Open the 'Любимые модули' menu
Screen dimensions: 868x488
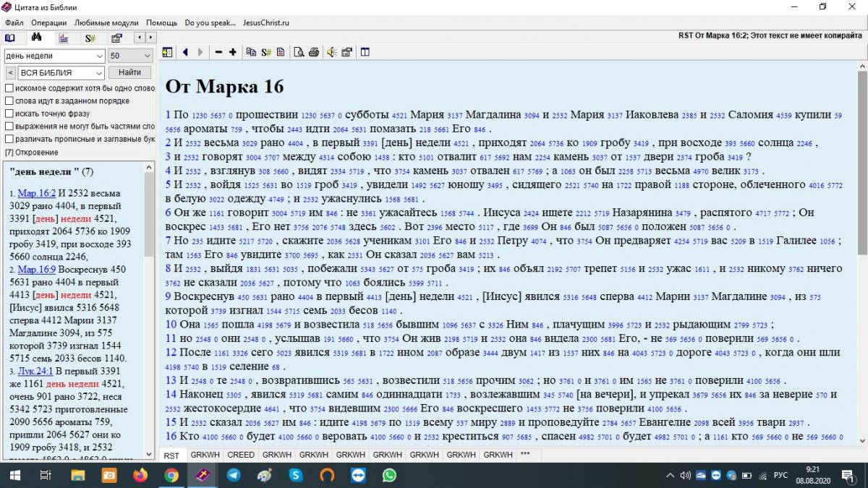106,23
